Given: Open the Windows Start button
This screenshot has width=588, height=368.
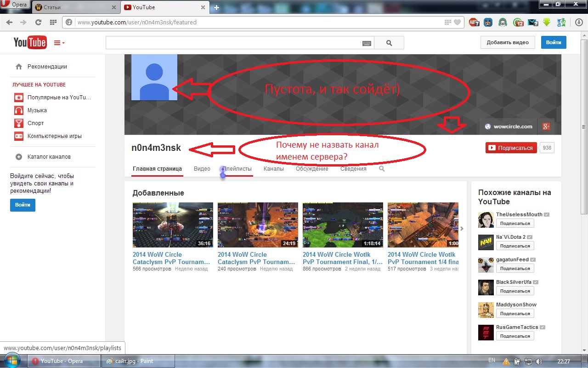Looking at the screenshot, I should coord(11,360).
